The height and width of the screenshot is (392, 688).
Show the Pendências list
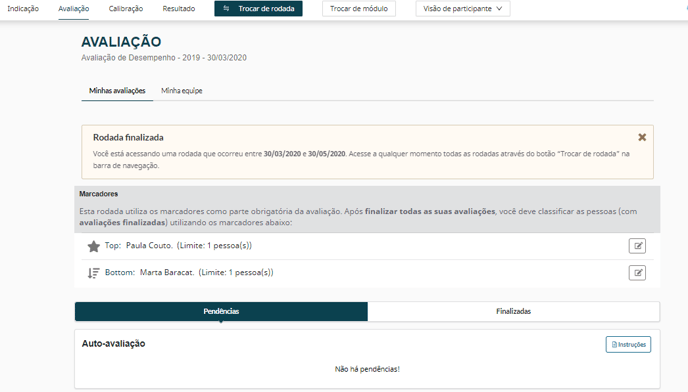[x=221, y=311]
